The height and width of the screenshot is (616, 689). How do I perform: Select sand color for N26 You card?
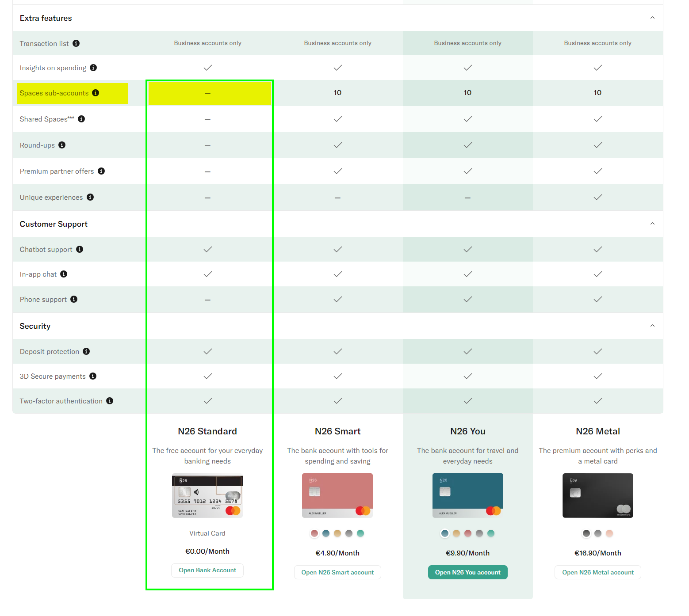click(x=456, y=533)
